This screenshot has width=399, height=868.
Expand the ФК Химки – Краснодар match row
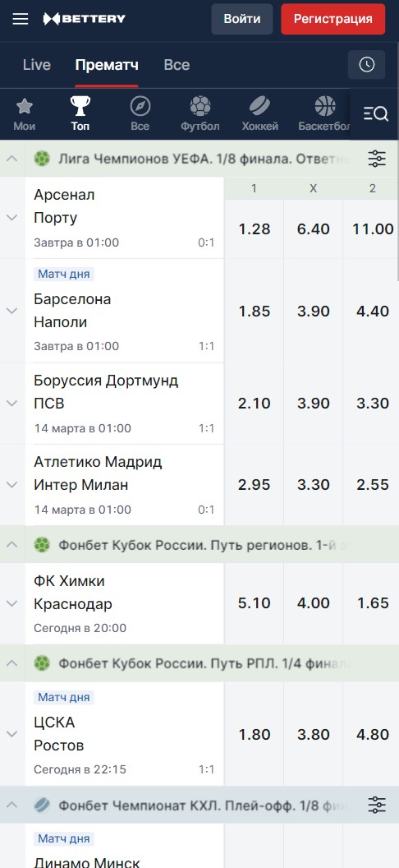click(x=12, y=603)
